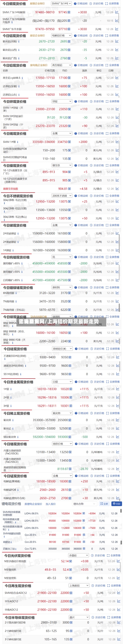Open trend chart for SMM 广东1#电解铜 row
Image resolution: width=123 pixels, height=644 pixels.
(x=117, y=12)
